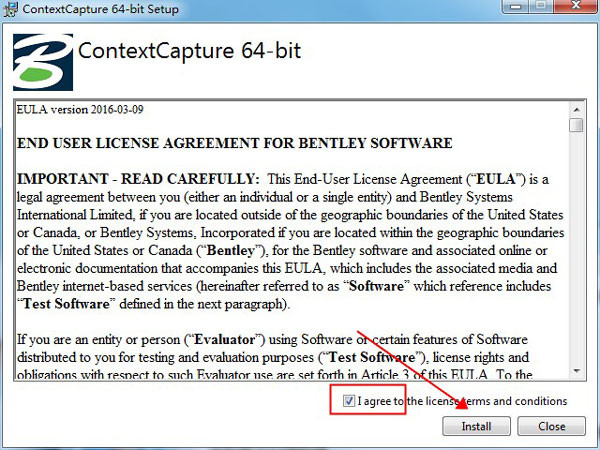Click the "ContextCapture 64-bit" heading
This screenshot has width=600, height=450.
click(189, 51)
